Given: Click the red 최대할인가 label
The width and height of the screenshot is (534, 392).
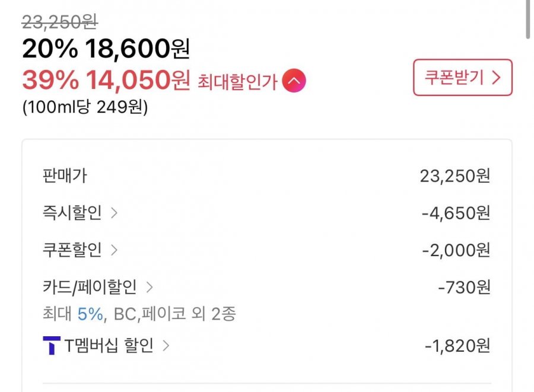Looking at the screenshot, I should pyautogui.click(x=237, y=81).
